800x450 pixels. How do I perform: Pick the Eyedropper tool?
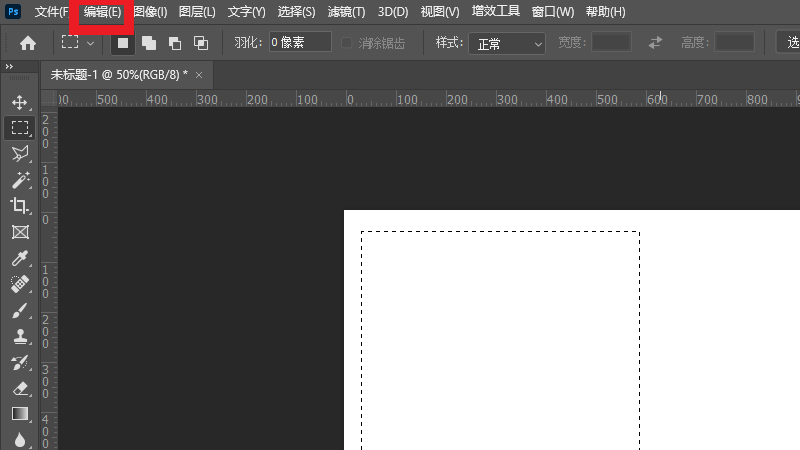19,259
